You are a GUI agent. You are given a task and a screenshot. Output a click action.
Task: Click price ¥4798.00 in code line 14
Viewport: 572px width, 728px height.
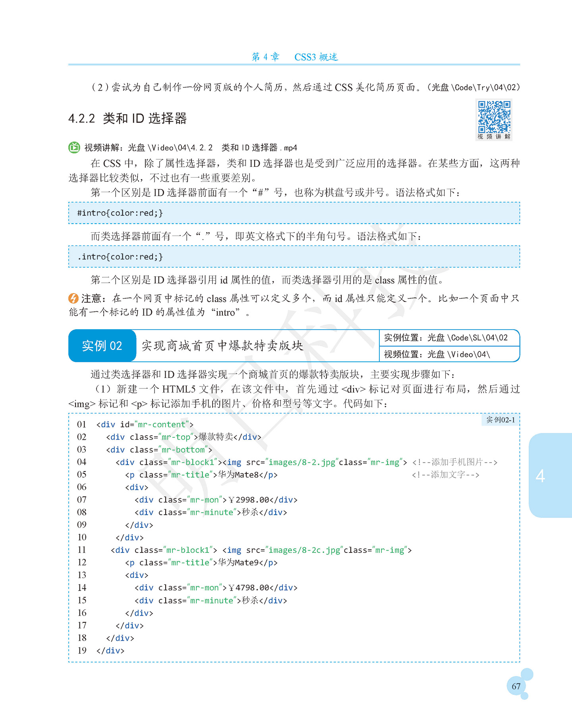pos(249,587)
